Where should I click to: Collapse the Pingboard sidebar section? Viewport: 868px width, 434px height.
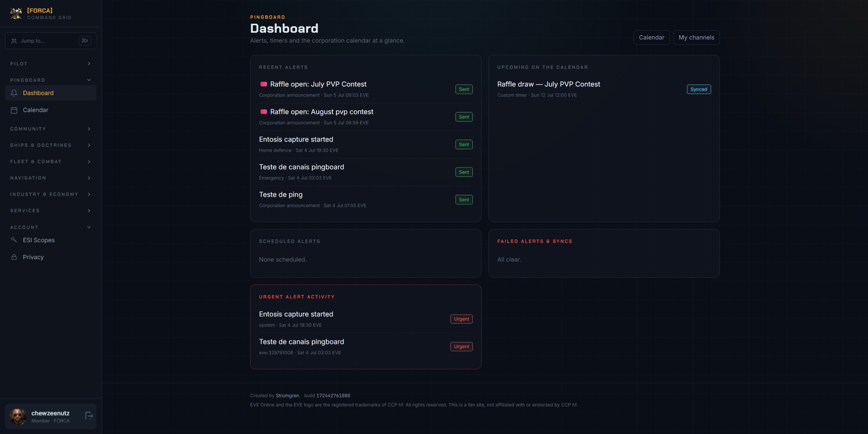tap(51, 80)
